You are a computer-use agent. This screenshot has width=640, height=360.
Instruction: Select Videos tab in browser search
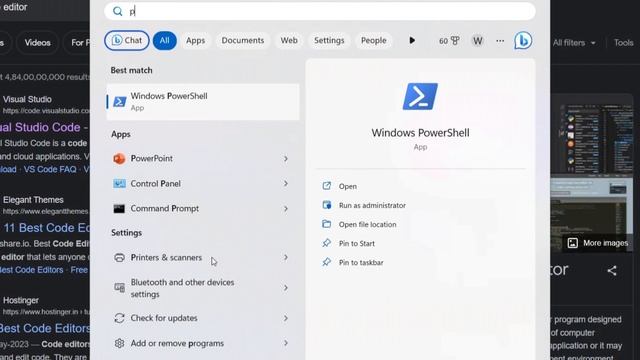pyautogui.click(x=38, y=42)
